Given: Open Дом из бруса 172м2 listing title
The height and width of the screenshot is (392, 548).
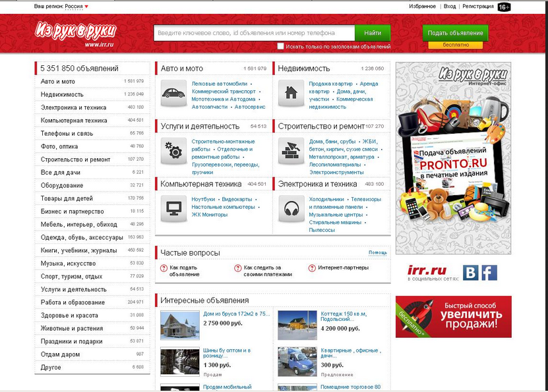Looking at the screenshot, I should (237, 314).
